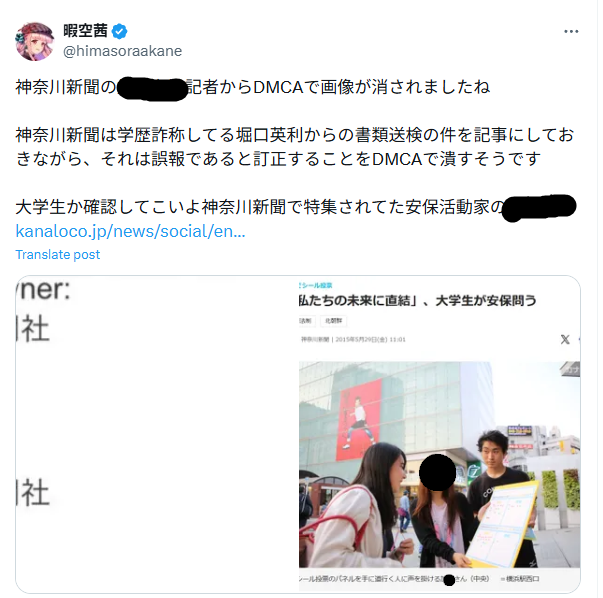Click the headline 大学生が安保問う
This screenshot has height=598, width=603.
(486, 300)
